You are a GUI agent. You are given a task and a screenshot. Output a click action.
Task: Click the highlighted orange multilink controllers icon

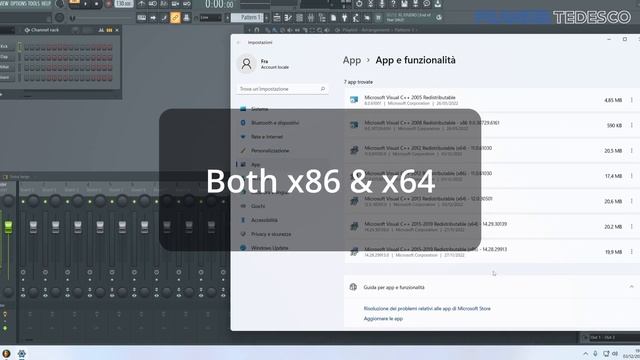tap(175, 18)
